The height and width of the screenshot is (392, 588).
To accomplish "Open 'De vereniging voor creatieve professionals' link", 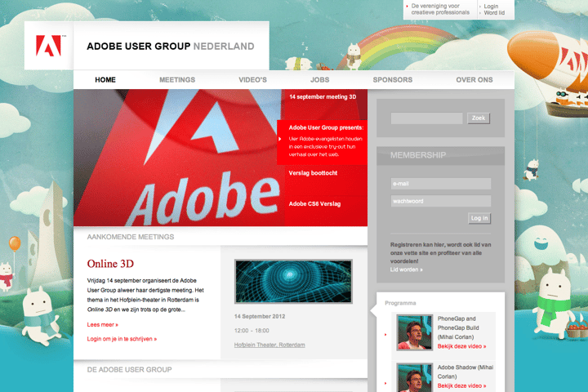I will 440,9.
